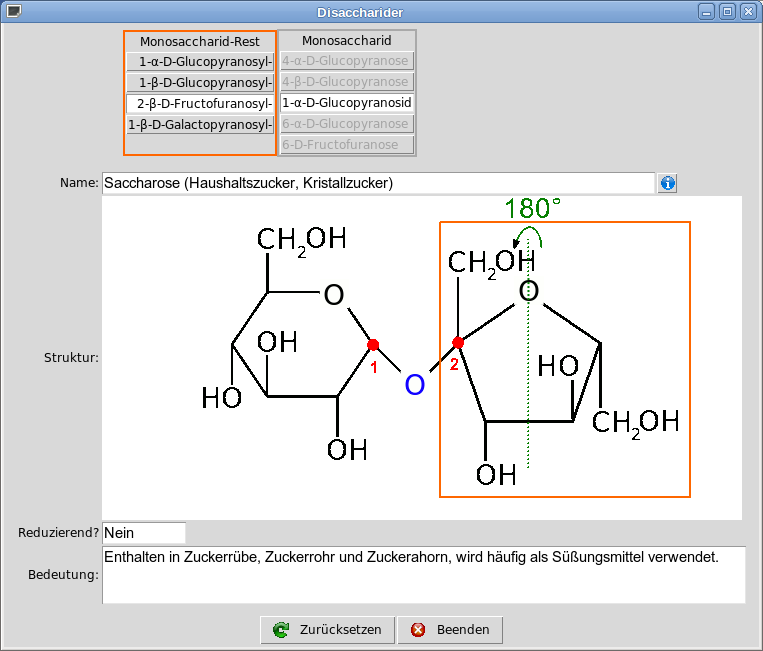Click the window menu icon in title bar
The image size is (763, 651).
pyautogui.click(x=13, y=12)
